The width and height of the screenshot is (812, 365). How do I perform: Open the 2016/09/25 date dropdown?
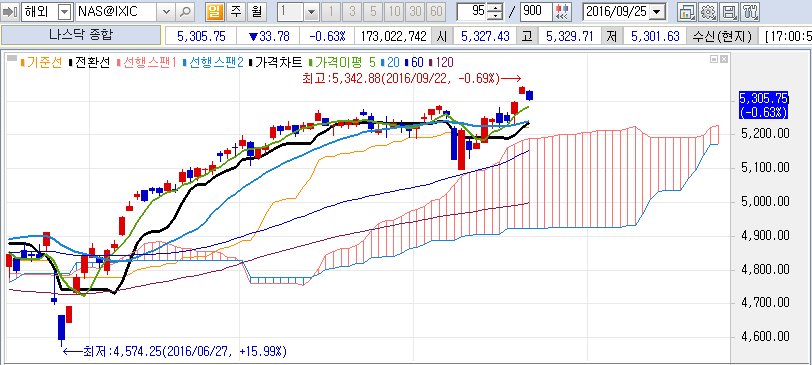pyautogui.click(x=658, y=11)
